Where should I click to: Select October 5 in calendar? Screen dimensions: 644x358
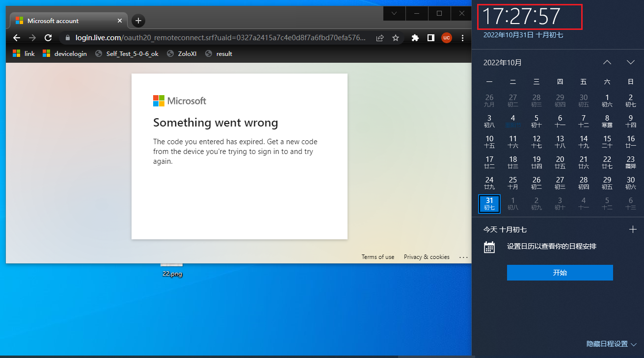pos(537,121)
